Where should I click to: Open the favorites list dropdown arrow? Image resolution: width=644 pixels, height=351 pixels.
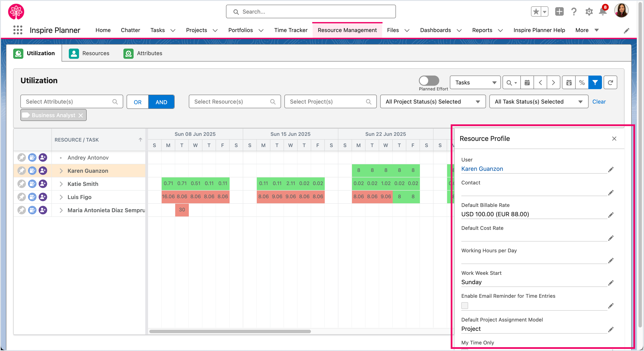[545, 11]
